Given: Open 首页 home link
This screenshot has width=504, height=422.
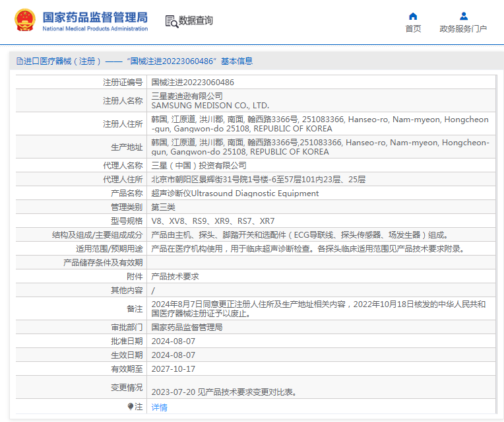Looking at the screenshot, I should (x=413, y=28).
